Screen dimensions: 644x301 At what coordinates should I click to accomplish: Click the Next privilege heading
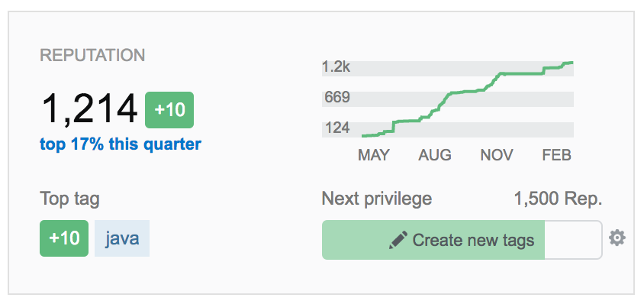[377, 199]
